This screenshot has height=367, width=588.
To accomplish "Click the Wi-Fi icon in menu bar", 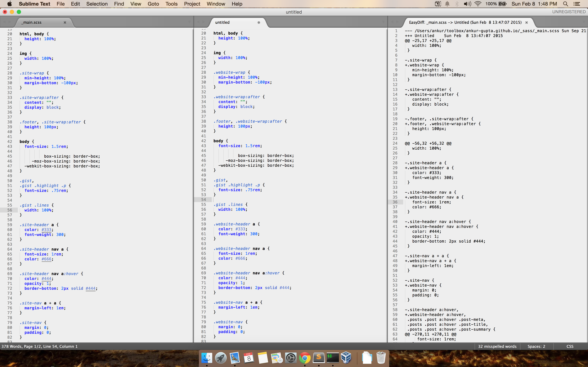I will [x=478, y=4].
